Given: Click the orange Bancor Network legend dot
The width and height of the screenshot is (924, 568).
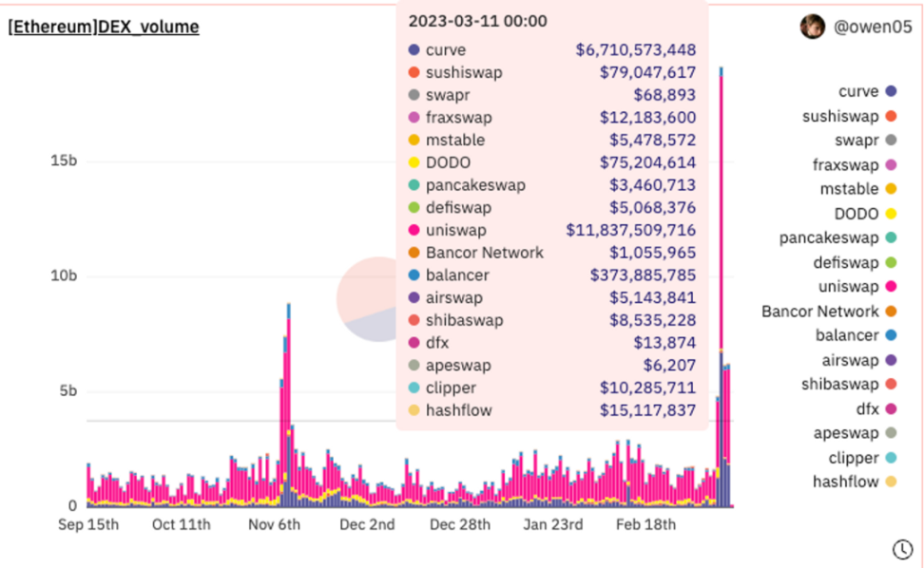Looking at the screenshot, I should 891,312.
